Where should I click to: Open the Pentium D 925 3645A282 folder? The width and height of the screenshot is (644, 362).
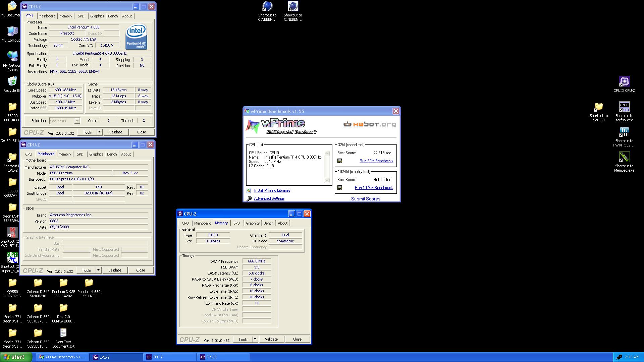pos(63,283)
